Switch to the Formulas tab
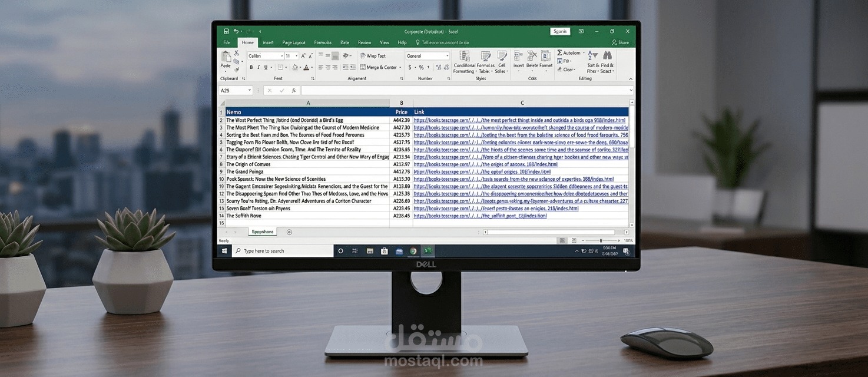The width and height of the screenshot is (868, 377). (323, 42)
